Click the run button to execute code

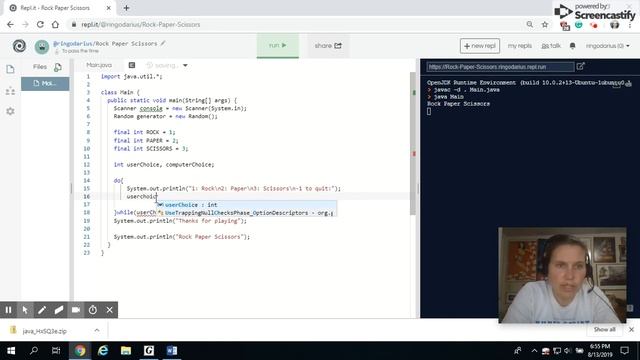[278, 45]
